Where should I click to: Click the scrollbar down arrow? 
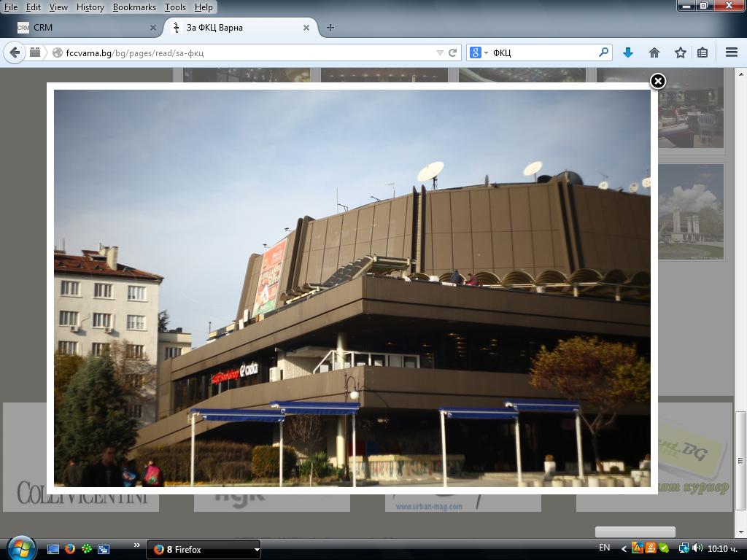[x=740, y=532]
